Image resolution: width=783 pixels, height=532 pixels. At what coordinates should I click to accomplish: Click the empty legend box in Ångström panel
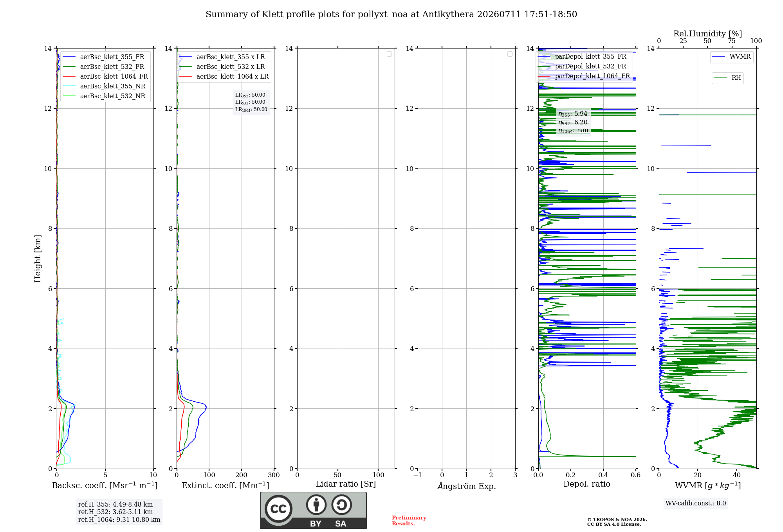[x=510, y=54]
